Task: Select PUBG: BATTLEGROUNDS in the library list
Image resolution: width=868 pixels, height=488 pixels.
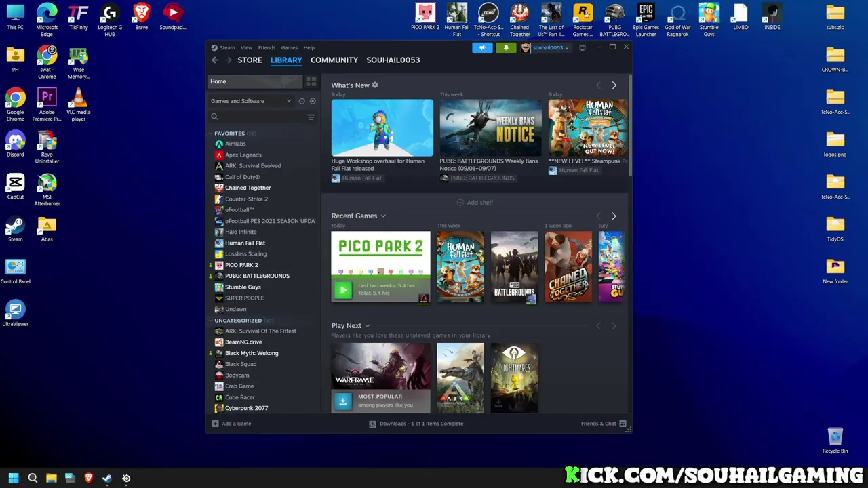Action: pyautogui.click(x=257, y=276)
